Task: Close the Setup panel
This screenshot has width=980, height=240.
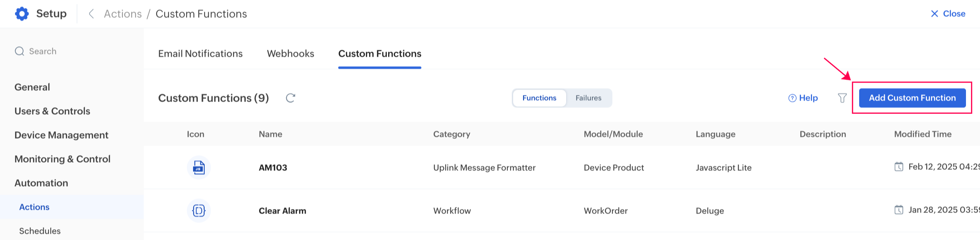Action: (948, 14)
